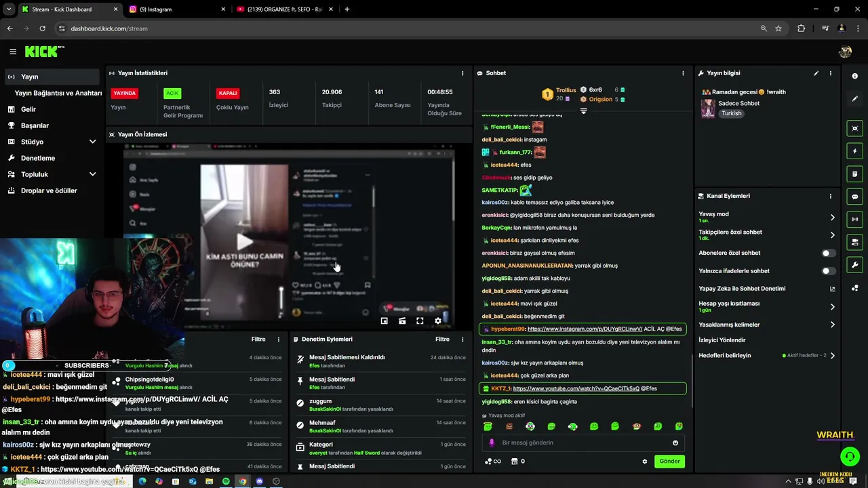Toggle the document list panel icon
The height and width of the screenshot is (488, 868).
pyautogui.click(x=854, y=174)
